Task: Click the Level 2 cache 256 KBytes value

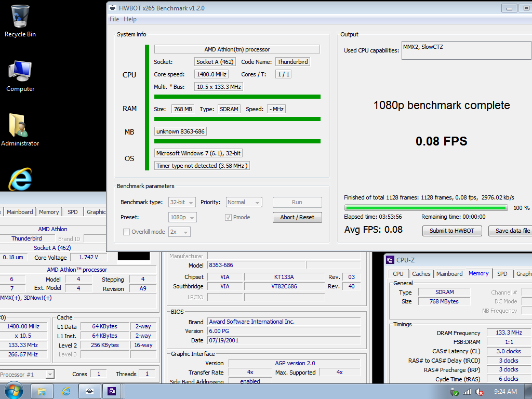Action: [105, 345]
